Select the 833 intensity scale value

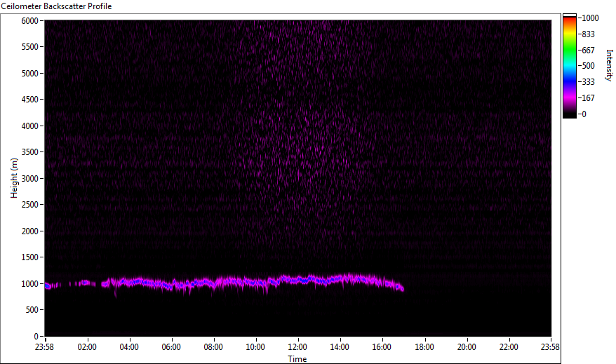click(588, 34)
